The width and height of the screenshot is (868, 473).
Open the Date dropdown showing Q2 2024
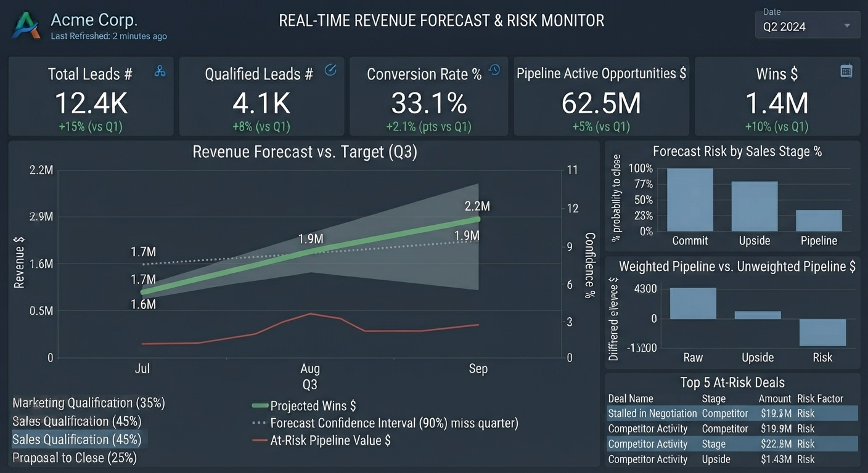click(807, 26)
